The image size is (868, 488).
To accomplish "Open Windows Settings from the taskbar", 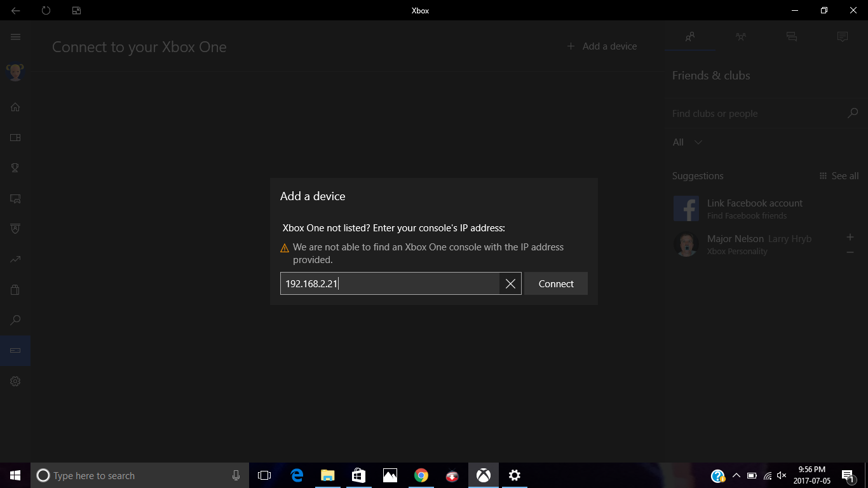I will coord(515,475).
